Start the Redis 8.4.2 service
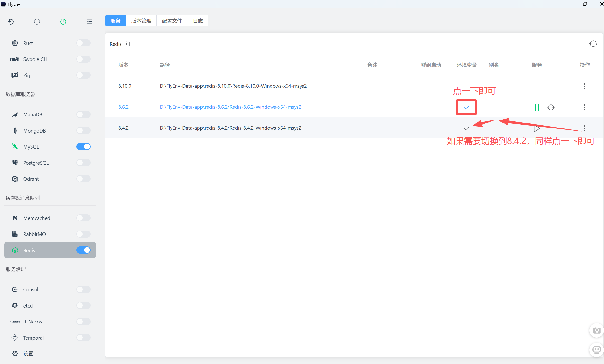The height and width of the screenshot is (364, 604). (536, 128)
